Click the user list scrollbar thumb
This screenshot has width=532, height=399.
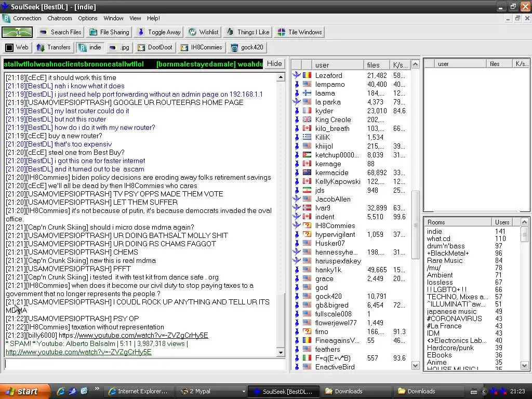click(415, 225)
